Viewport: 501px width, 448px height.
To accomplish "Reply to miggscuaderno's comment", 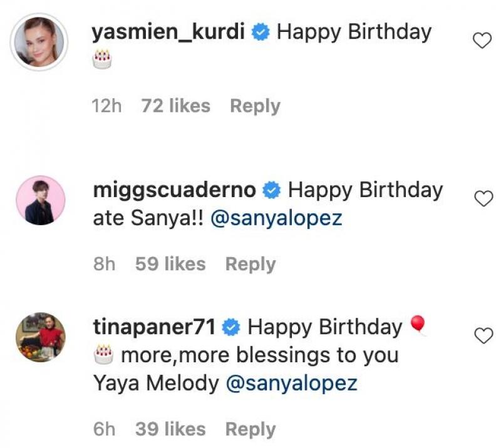I will (250, 265).
